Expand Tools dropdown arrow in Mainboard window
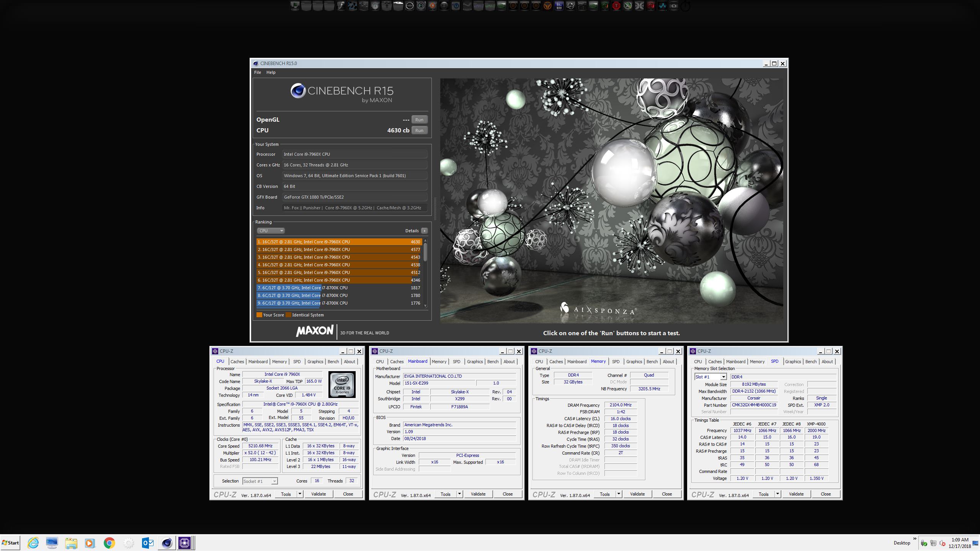980x551 pixels. [x=459, y=494]
